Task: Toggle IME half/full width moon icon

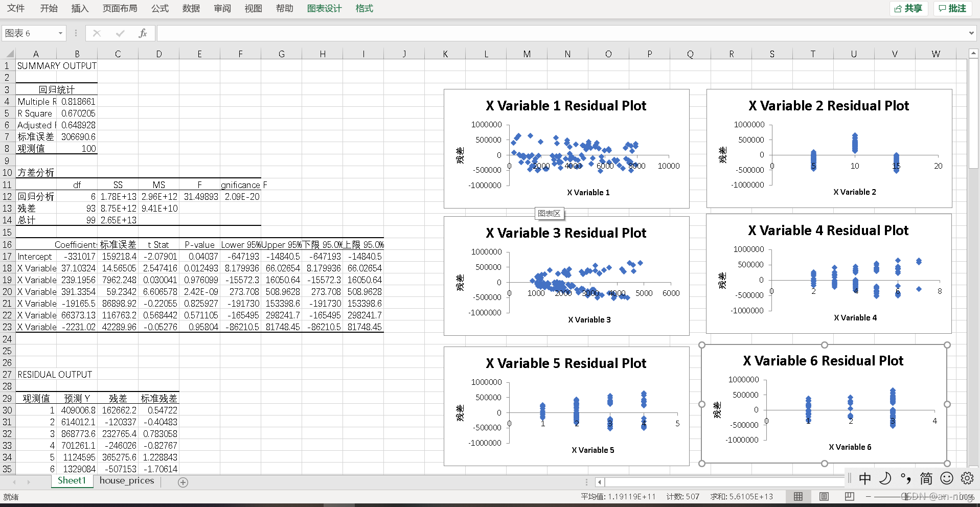Action: click(885, 478)
